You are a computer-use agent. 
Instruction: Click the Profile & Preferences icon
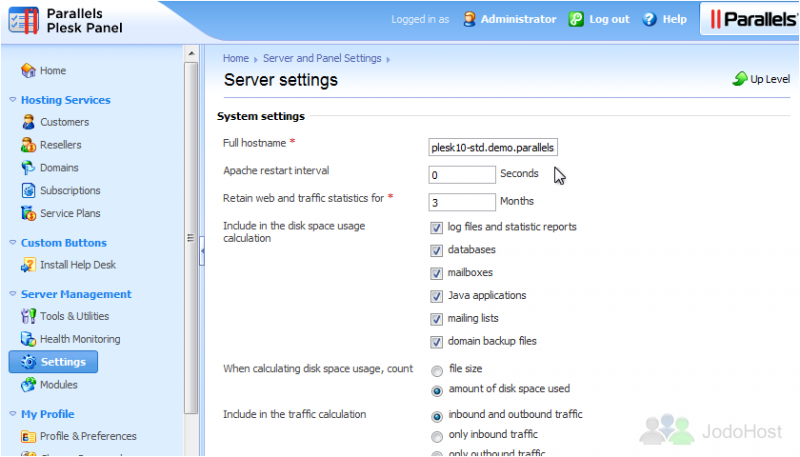click(28, 436)
